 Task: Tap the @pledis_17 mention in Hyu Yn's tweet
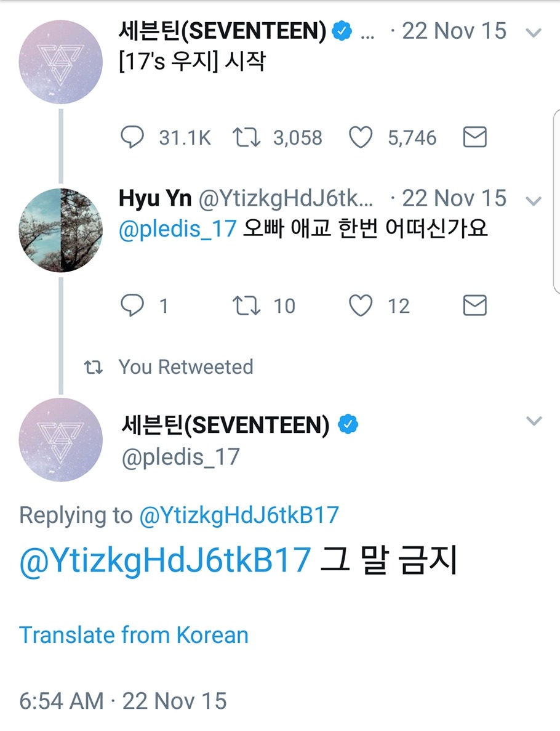[x=177, y=229]
